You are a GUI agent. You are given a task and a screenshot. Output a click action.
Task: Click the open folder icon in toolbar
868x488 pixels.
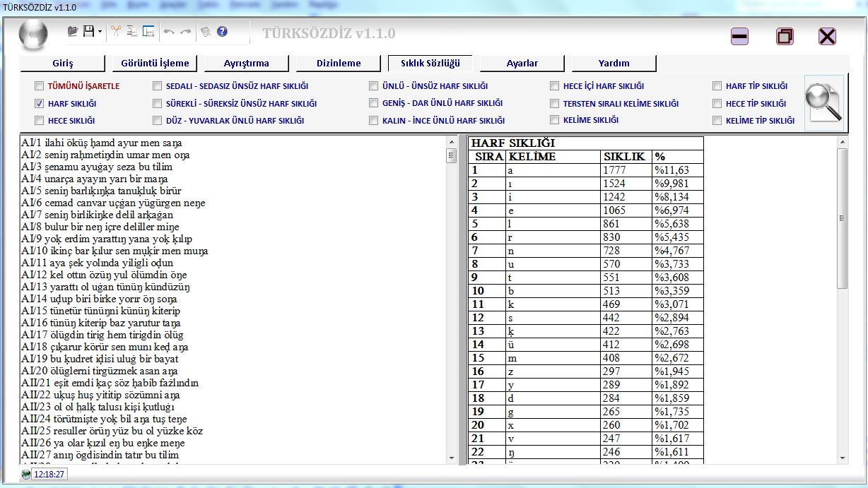(73, 31)
